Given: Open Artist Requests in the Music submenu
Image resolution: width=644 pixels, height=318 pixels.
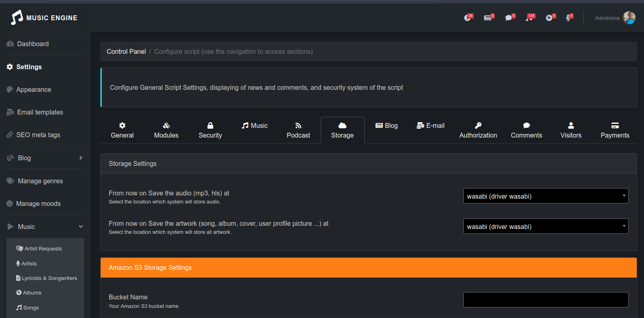Looking at the screenshot, I should coord(43,248).
